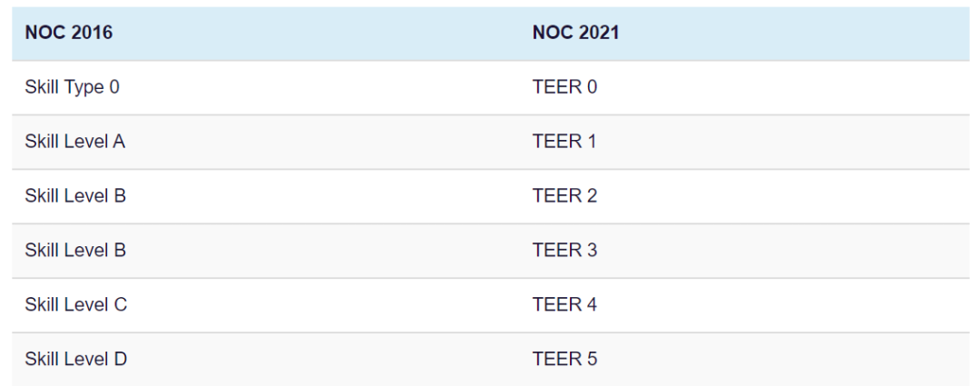The height and width of the screenshot is (387, 980).
Task: Click Skill Level B cell beside TEER 3
Action: tap(266, 251)
